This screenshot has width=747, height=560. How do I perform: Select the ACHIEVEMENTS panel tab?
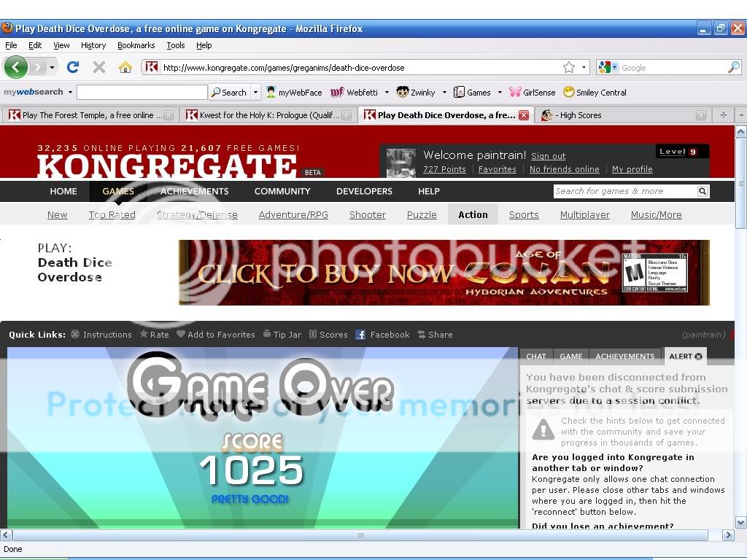(625, 356)
